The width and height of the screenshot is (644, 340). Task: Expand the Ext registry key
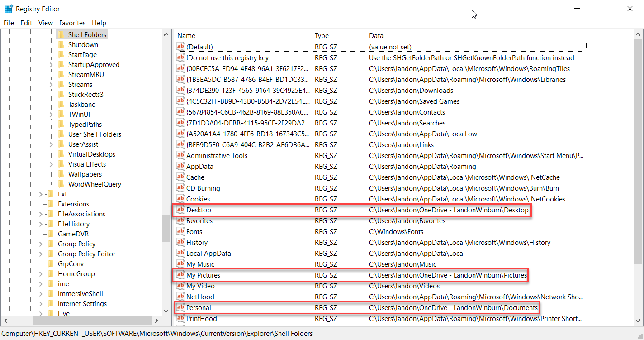[x=40, y=194]
